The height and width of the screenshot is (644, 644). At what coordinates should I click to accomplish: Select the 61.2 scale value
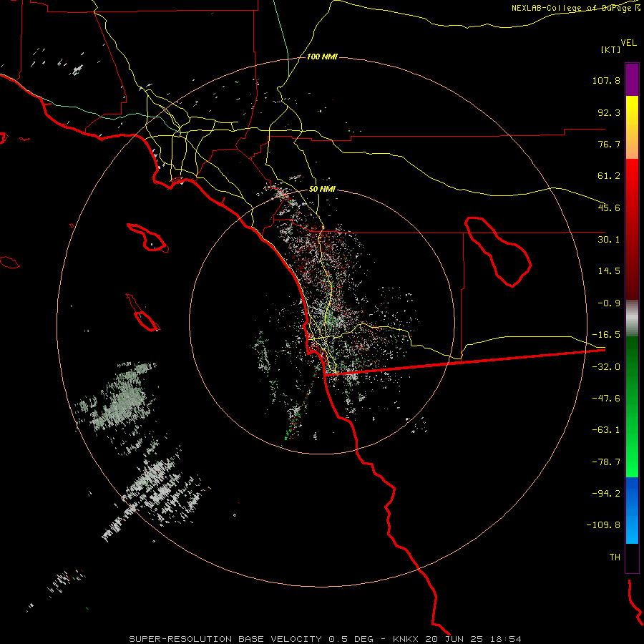coord(609,176)
